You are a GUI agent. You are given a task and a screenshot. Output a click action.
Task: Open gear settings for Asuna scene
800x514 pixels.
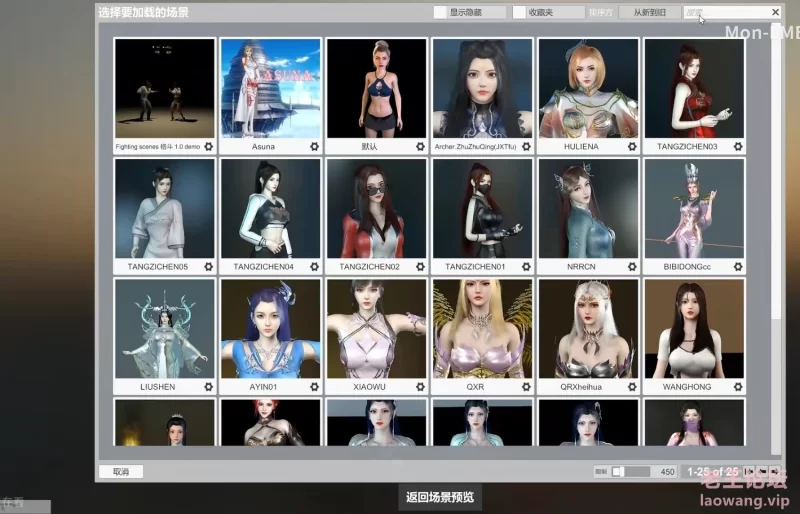coord(314,146)
